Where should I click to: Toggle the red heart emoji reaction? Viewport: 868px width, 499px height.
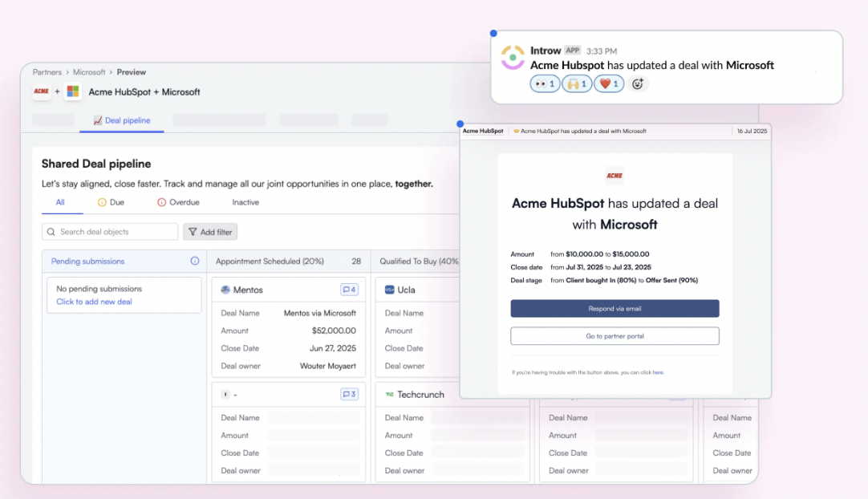[609, 83]
